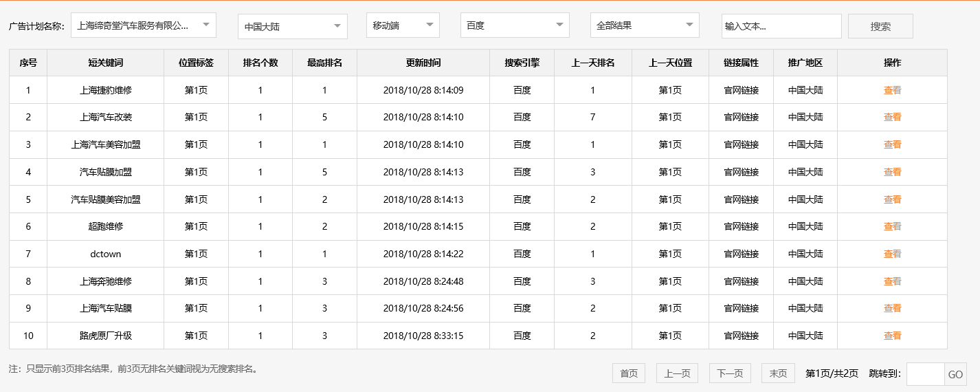Select the keyword cell 超跑维修
Screen dimensions: 980x392
[105, 226]
